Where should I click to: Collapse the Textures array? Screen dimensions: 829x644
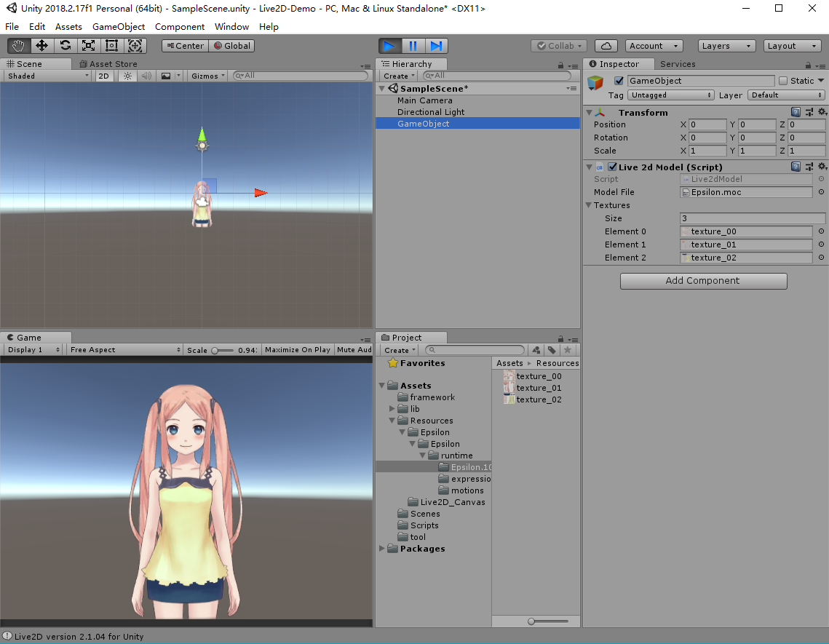point(588,205)
